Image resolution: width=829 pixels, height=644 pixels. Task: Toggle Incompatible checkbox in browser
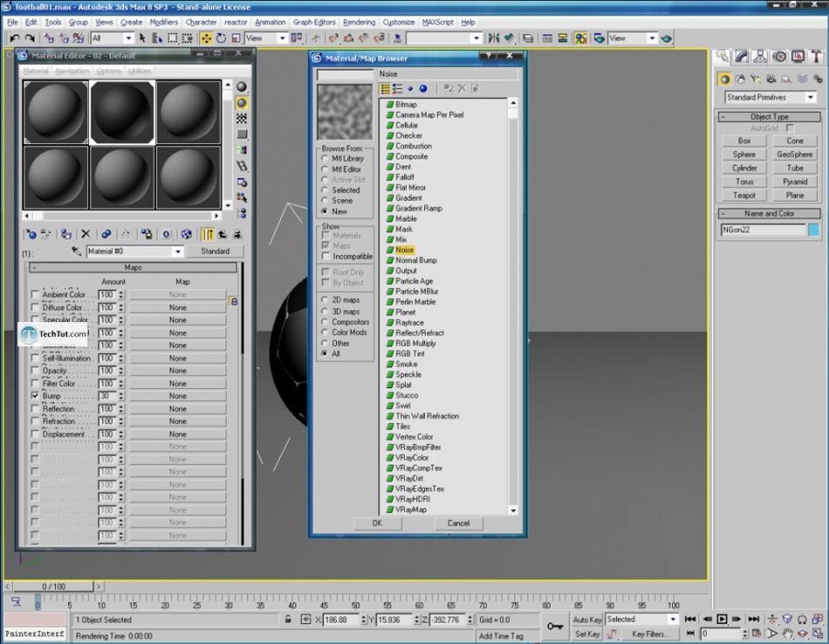click(325, 256)
